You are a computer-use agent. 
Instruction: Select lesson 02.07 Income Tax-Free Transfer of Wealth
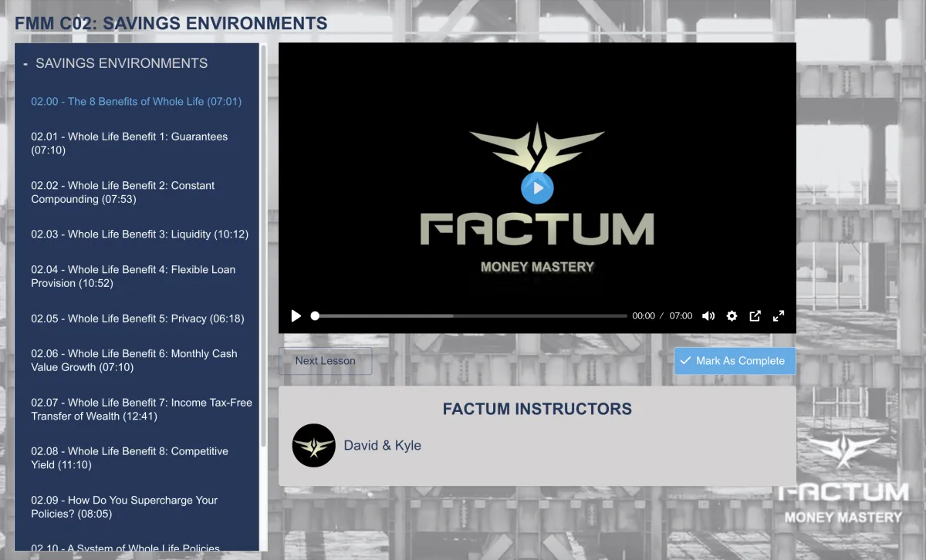[x=142, y=409]
